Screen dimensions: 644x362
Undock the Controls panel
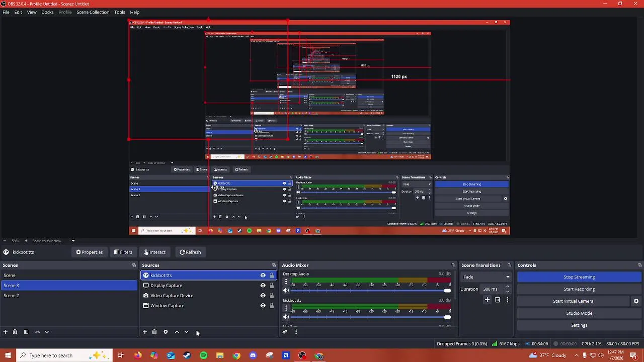point(639,265)
